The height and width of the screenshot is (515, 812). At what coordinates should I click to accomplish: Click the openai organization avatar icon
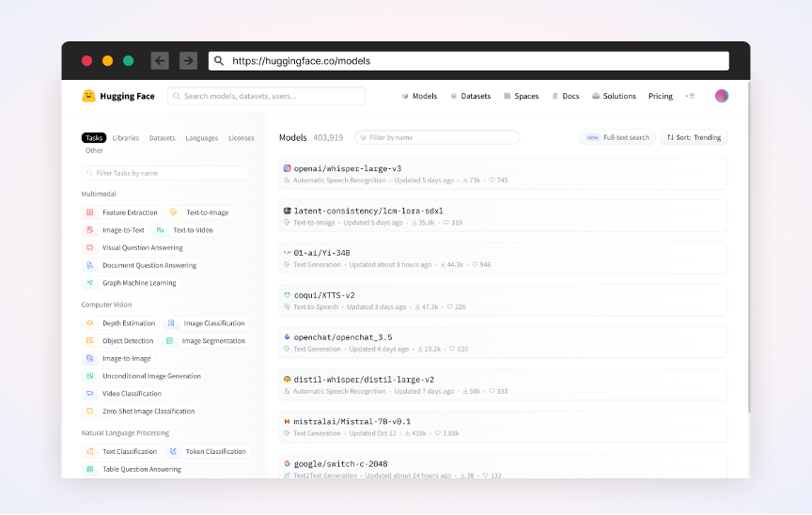287,168
